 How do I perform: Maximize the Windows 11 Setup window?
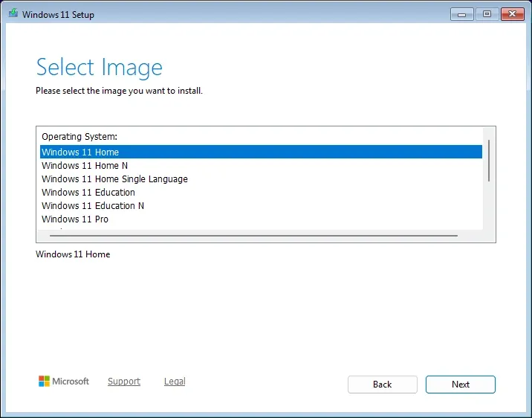(487, 14)
